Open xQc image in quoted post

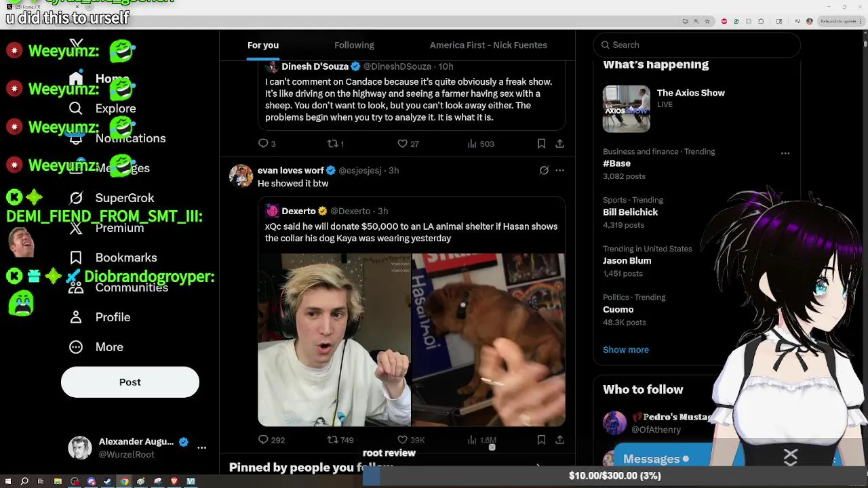(x=334, y=340)
